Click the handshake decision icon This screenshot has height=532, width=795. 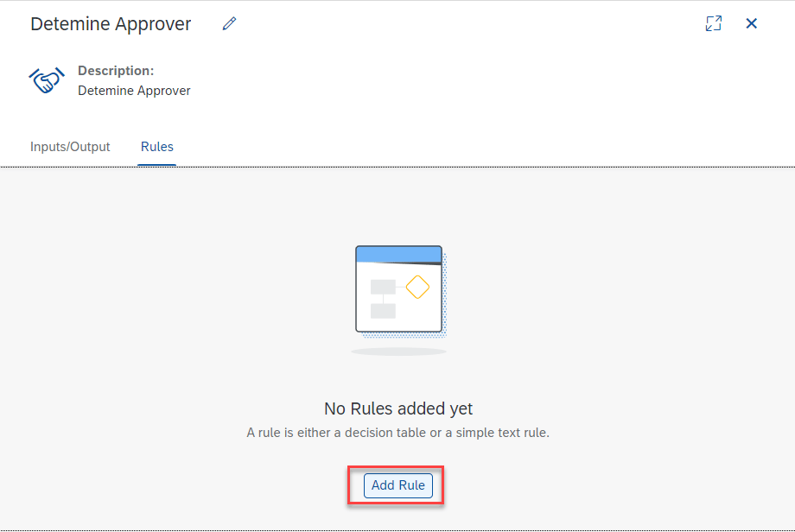(x=45, y=81)
